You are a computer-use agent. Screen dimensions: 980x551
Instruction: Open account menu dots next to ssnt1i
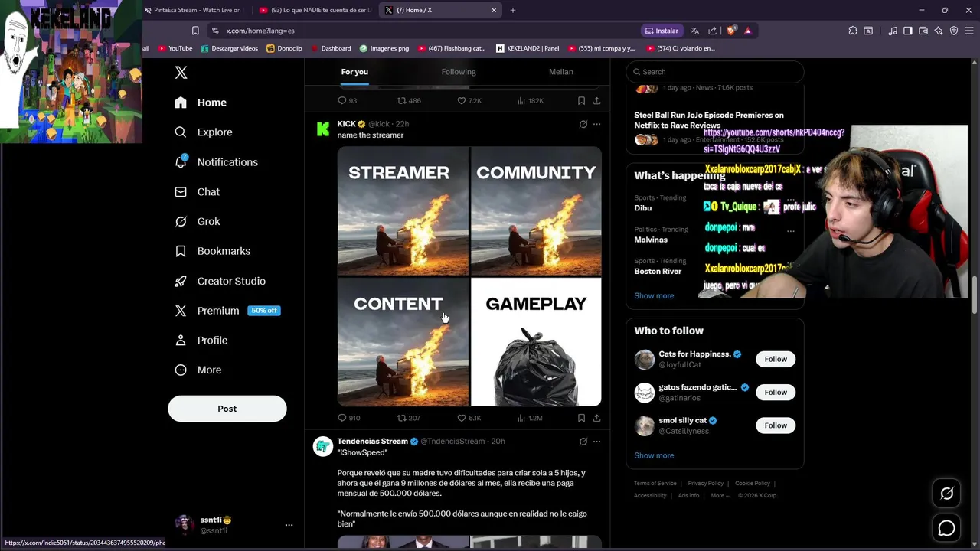point(289,525)
